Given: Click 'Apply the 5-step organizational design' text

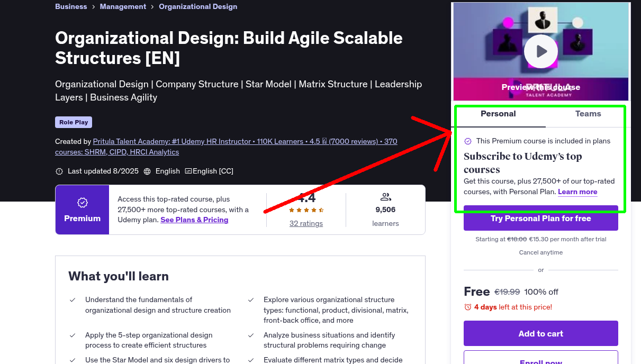Looking at the screenshot, I should pos(149,340).
